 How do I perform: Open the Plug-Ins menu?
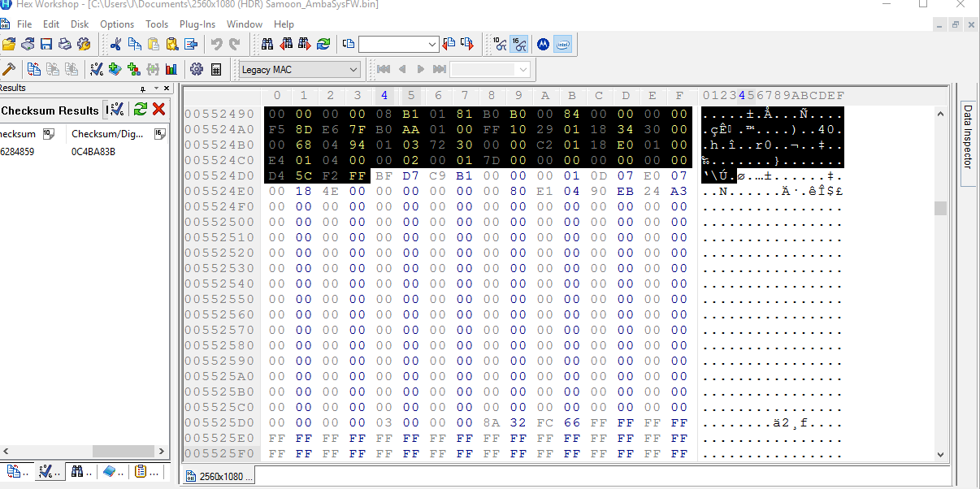click(197, 24)
